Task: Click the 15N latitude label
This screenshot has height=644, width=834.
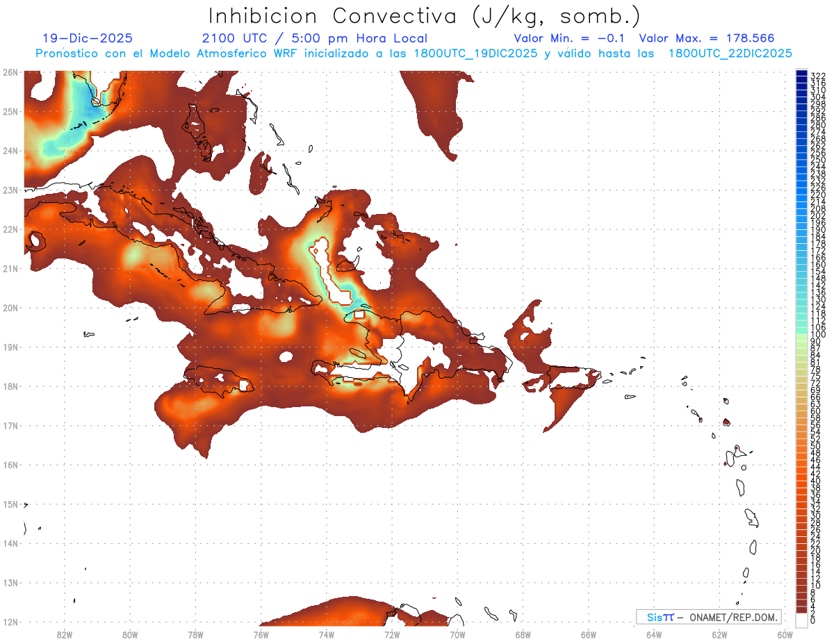Action: 10,504
